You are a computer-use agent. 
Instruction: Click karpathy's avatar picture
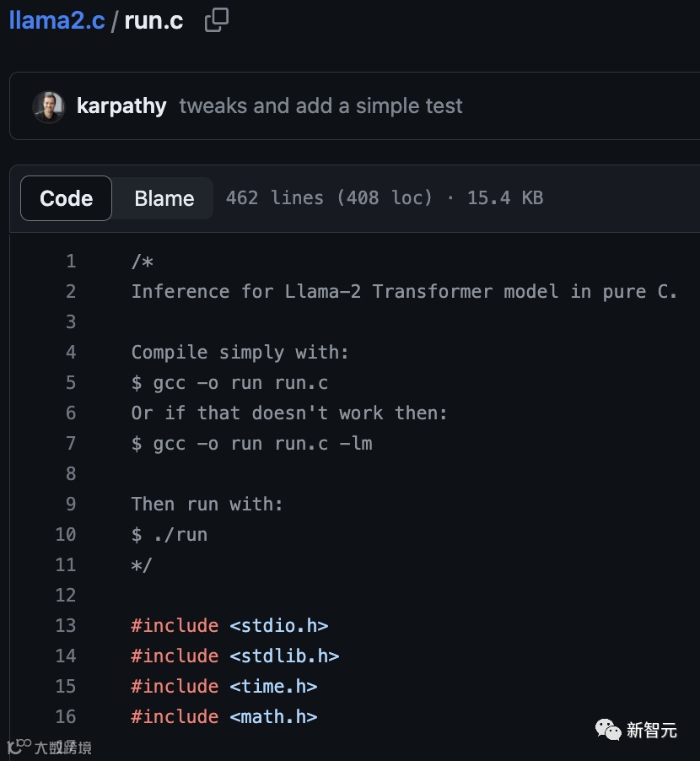tap(48, 106)
